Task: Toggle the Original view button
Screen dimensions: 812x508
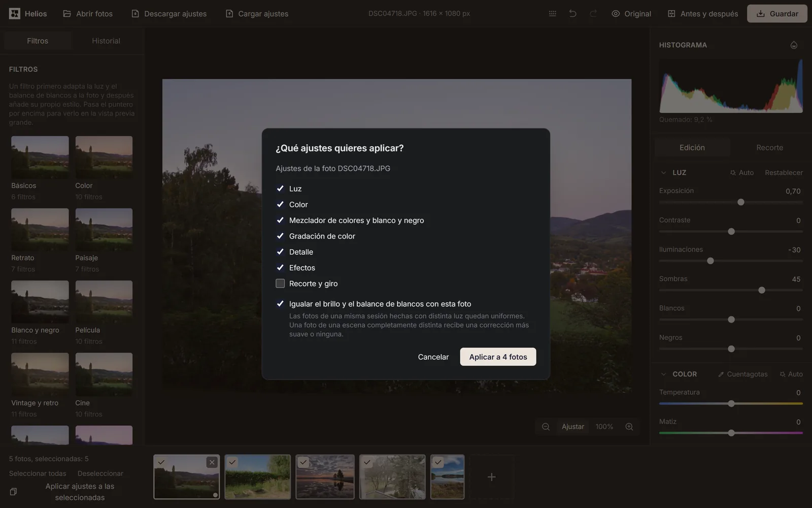Action: [631, 14]
